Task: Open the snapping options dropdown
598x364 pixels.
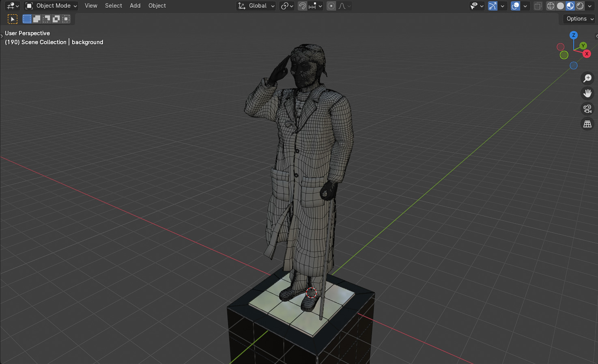Action: (315, 6)
